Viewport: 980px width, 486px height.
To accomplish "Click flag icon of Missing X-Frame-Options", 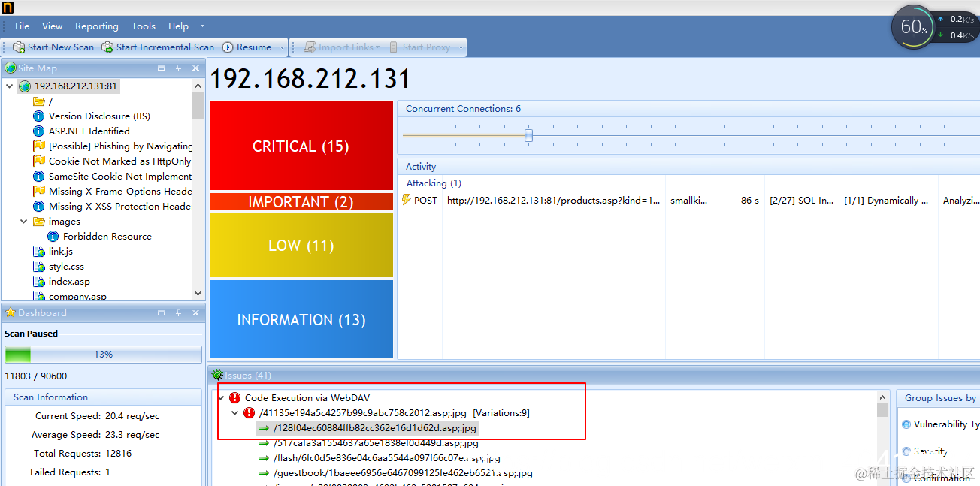I will (x=39, y=192).
